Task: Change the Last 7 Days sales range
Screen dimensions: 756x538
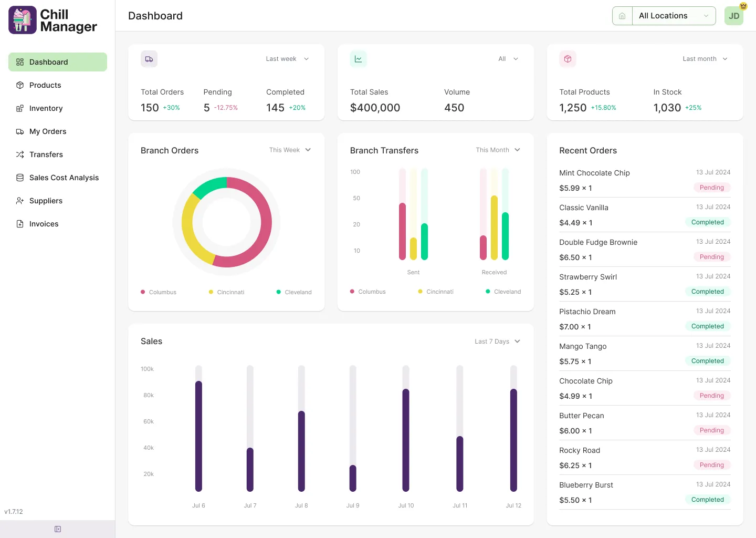Action: (x=497, y=342)
